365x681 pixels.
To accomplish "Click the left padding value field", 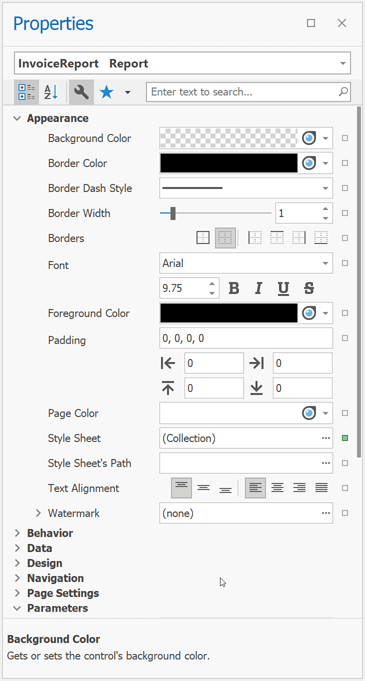I will click(x=214, y=363).
